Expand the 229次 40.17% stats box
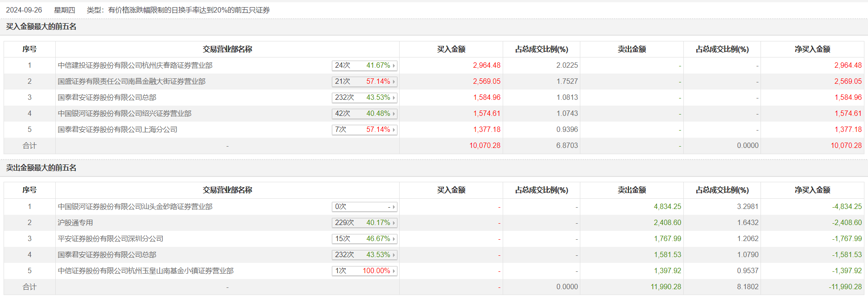The image size is (868, 299). pyautogui.click(x=364, y=223)
